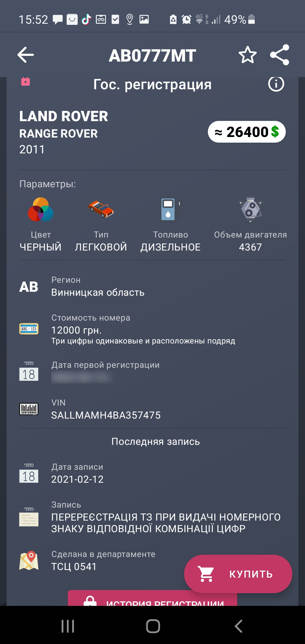
Task: Tap the color wheel icon above Цвет
Action: [41, 209]
